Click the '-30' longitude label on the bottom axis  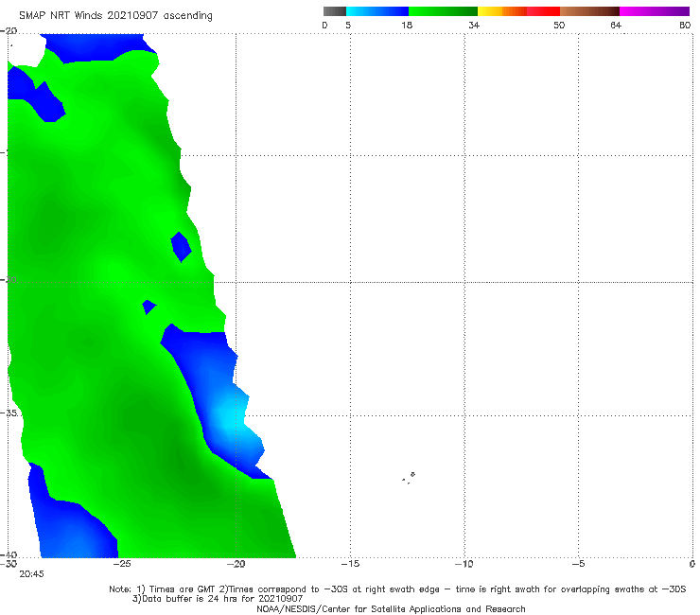[x=9, y=564]
